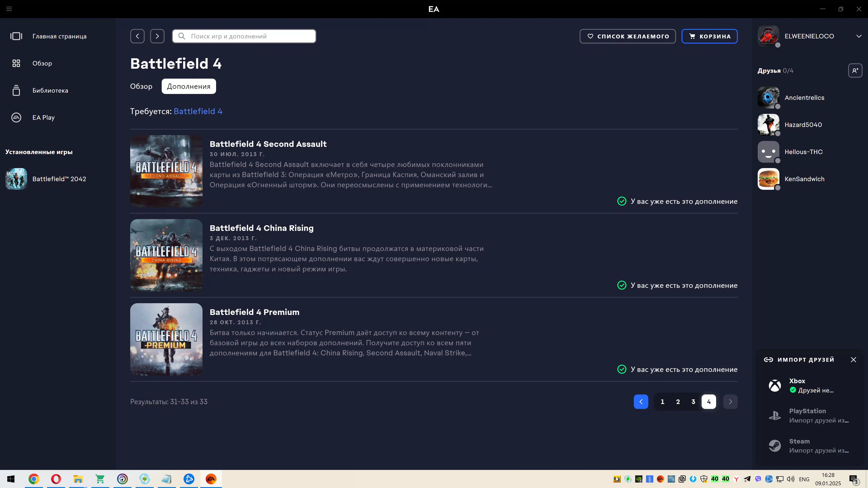
Task: Click the EA Play logo icon
Action: 16,117
